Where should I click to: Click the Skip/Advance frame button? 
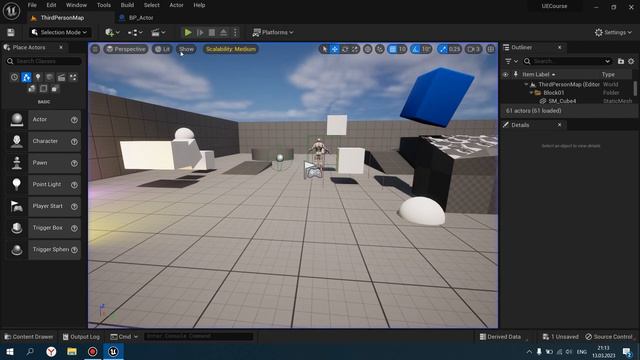coord(200,32)
